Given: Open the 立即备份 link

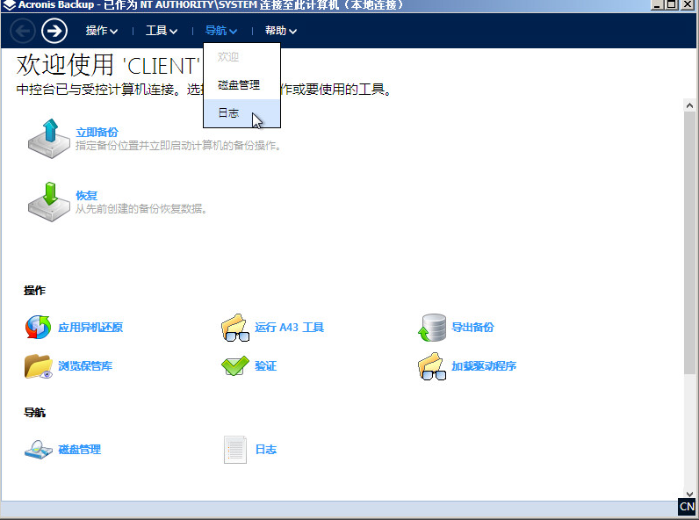Looking at the screenshot, I should click(97, 132).
